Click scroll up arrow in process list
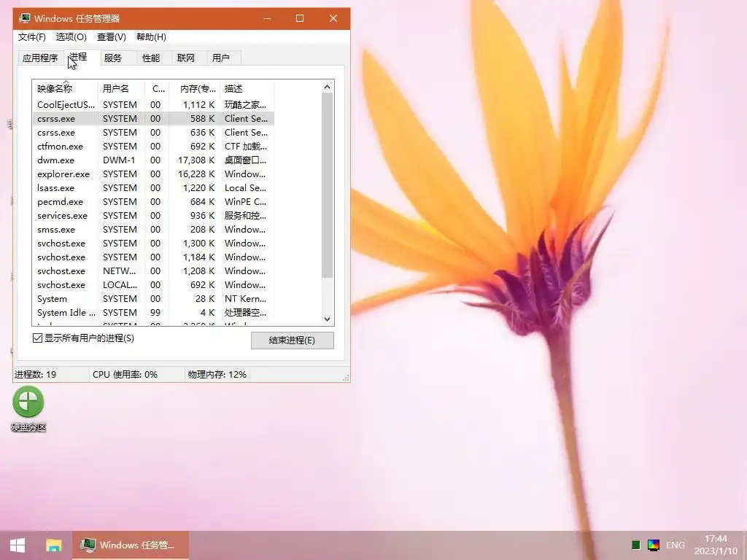747x560 pixels. coord(327,87)
